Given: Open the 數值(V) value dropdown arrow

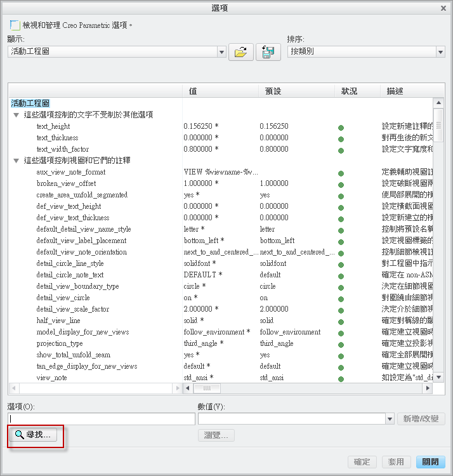Looking at the screenshot, I should (x=390, y=419).
